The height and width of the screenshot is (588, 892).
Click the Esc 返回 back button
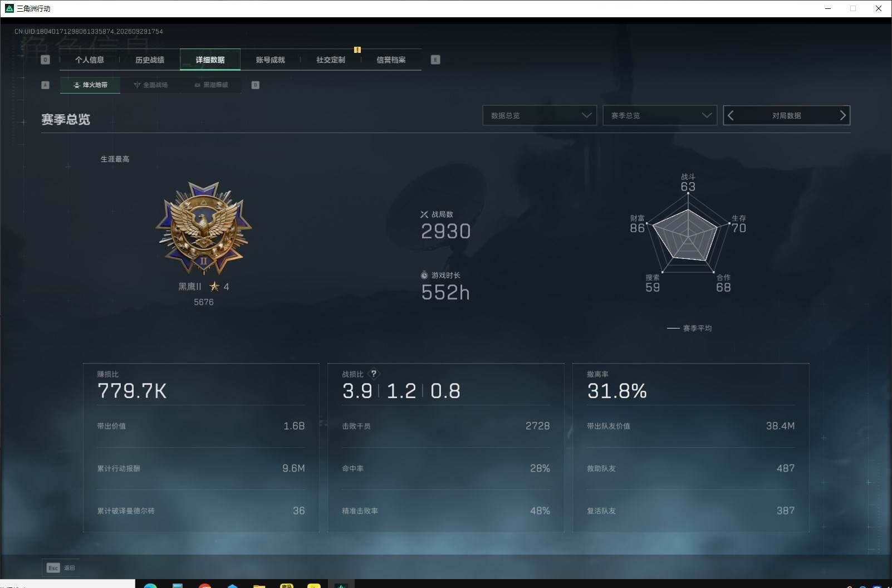[x=61, y=567]
